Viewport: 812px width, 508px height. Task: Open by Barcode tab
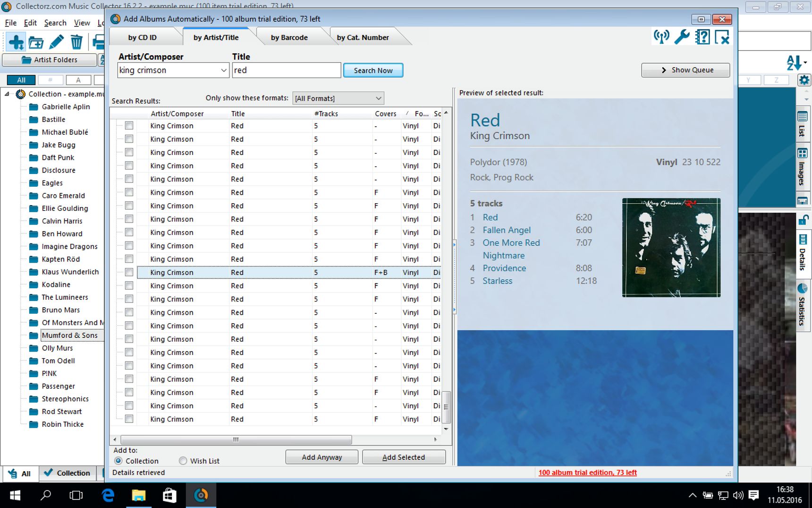point(289,37)
